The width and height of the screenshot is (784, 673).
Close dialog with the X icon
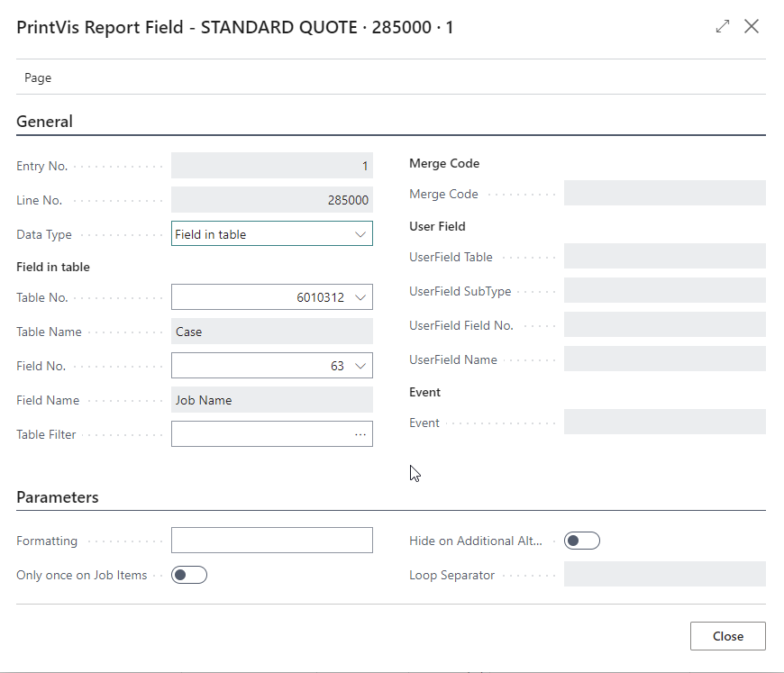752,27
